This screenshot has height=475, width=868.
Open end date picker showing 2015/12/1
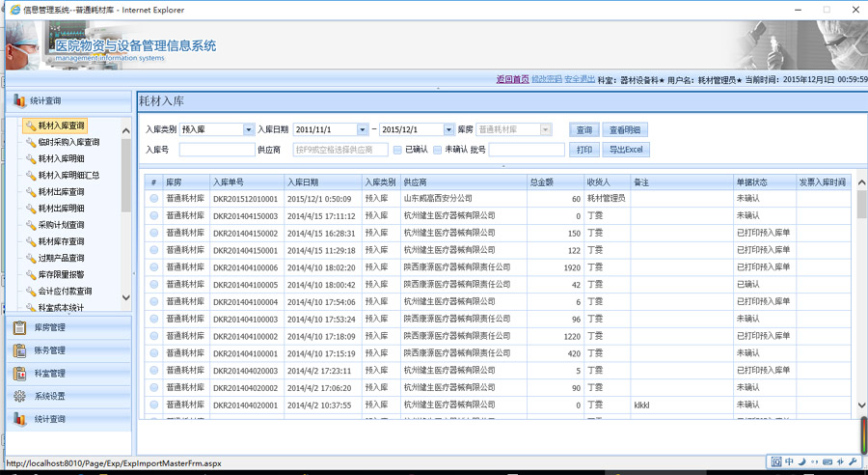click(448, 129)
